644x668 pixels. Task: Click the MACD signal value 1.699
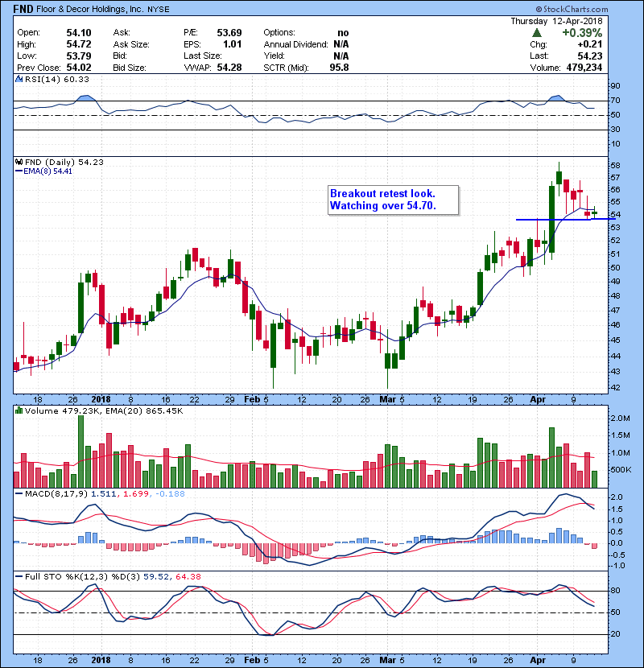point(136,494)
